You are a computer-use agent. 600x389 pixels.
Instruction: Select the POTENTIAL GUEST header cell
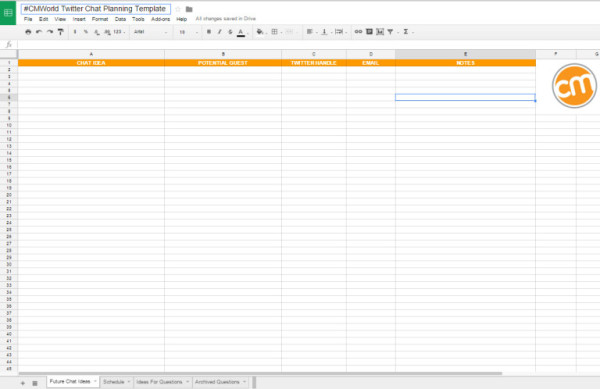223,63
